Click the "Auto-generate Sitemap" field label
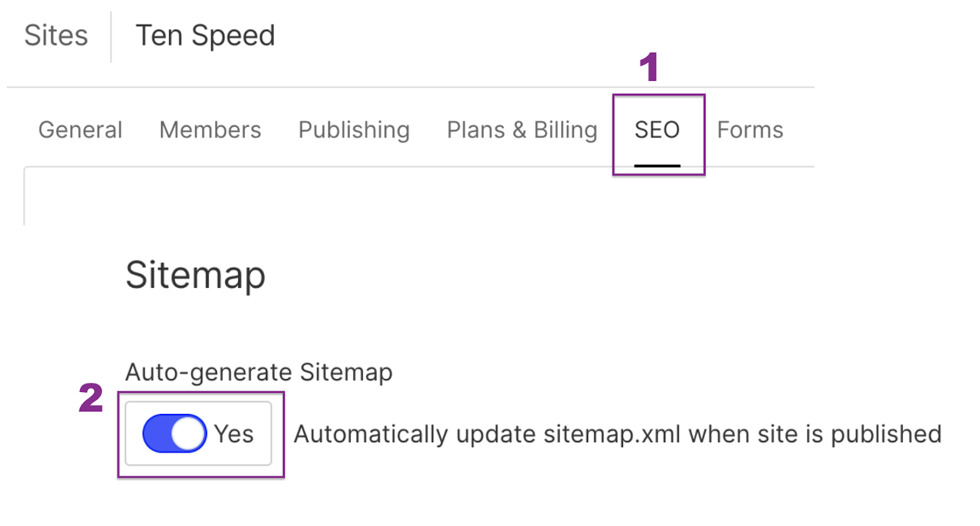Image resolution: width=980 pixels, height=526 pixels. click(x=258, y=372)
